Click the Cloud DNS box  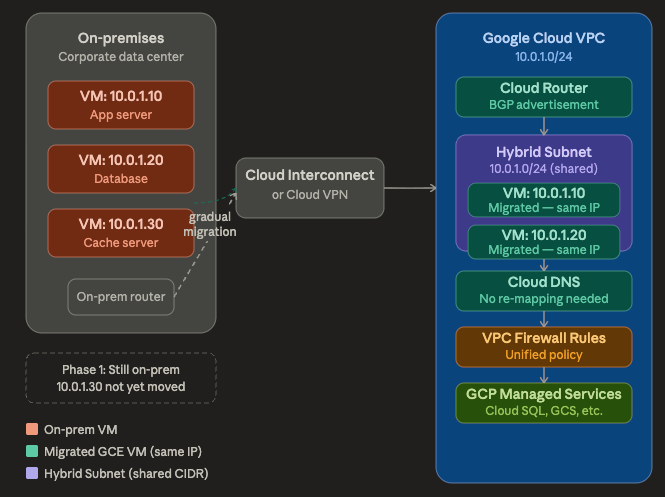point(544,291)
